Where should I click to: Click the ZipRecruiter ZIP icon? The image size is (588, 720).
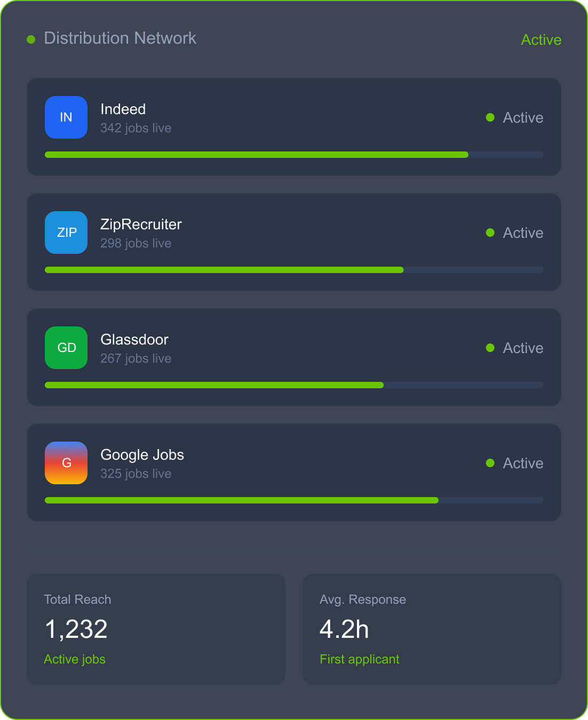[x=66, y=233]
